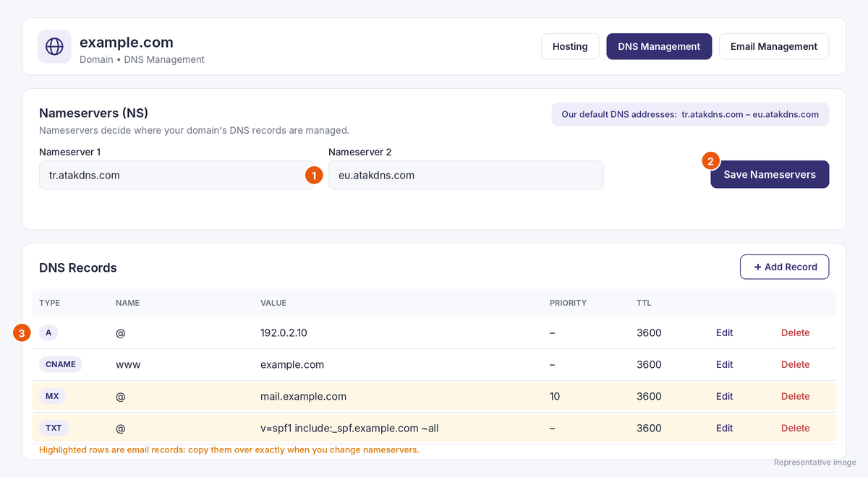This screenshot has height=477, width=868.
Task: Click the A record type badge
Action: click(x=48, y=332)
